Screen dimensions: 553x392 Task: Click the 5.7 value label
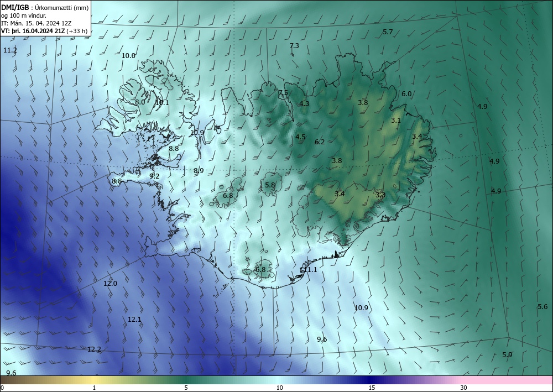388,32
